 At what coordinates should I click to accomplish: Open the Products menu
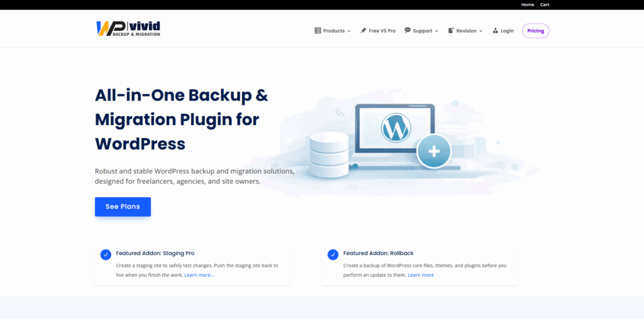coord(333,31)
